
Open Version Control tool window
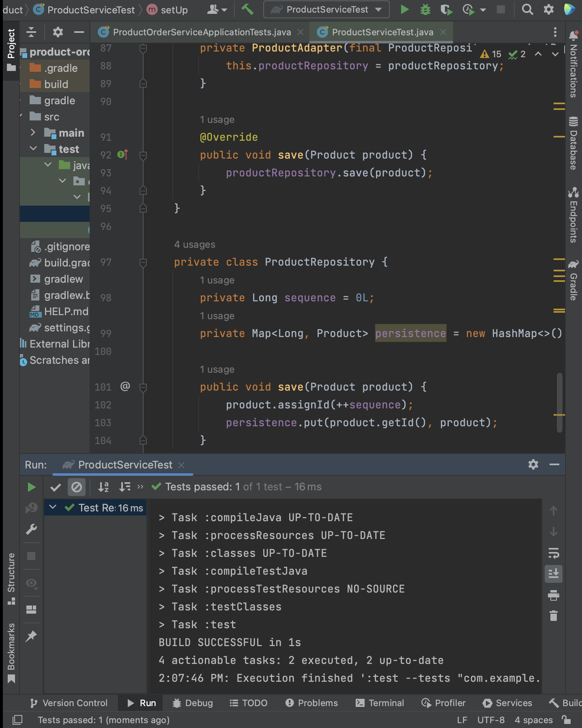click(x=69, y=703)
